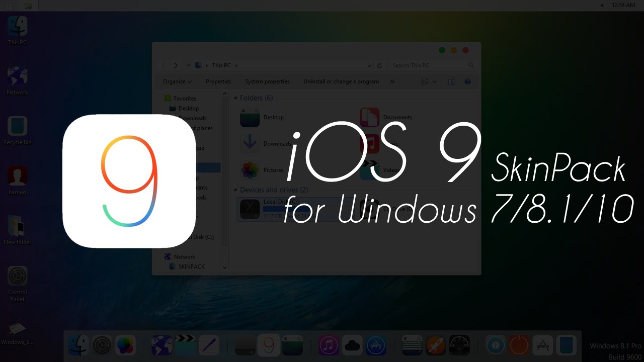Open the clapperboard videos icon in the dock

click(185, 345)
